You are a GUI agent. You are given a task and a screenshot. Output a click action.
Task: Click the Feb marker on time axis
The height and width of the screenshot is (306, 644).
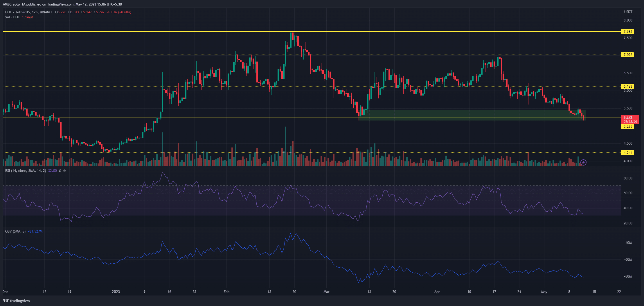[x=226, y=292]
